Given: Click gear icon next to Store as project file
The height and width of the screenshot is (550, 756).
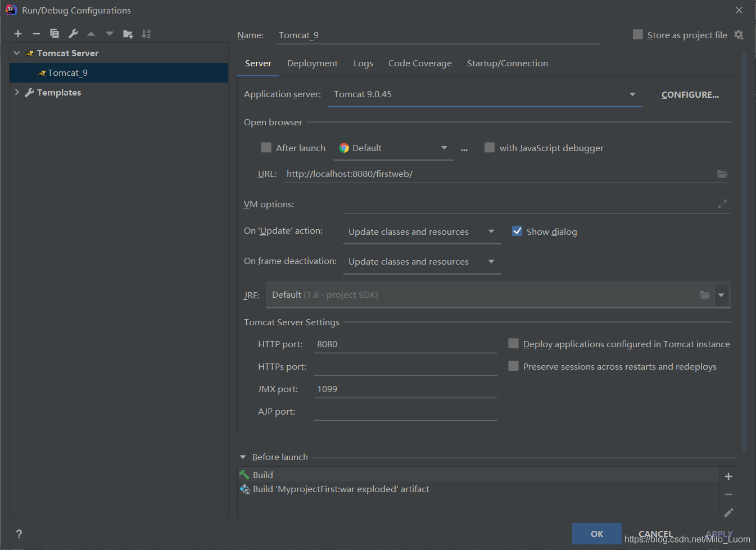Looking at the screenshot, I should (739, 35).
